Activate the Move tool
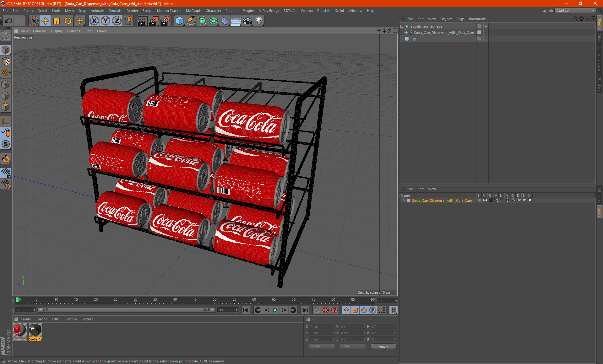This screenshot has width=603, height=364. coord(45,21)
